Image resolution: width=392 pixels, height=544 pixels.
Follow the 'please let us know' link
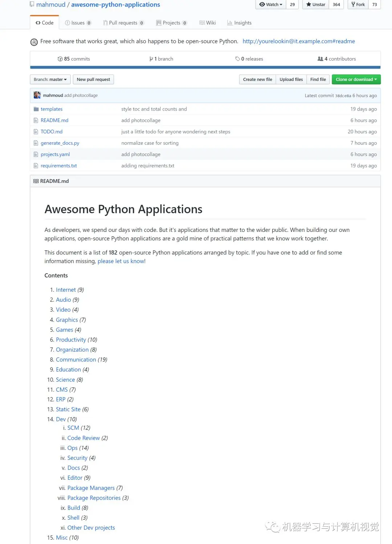click(x=121, y=261)
